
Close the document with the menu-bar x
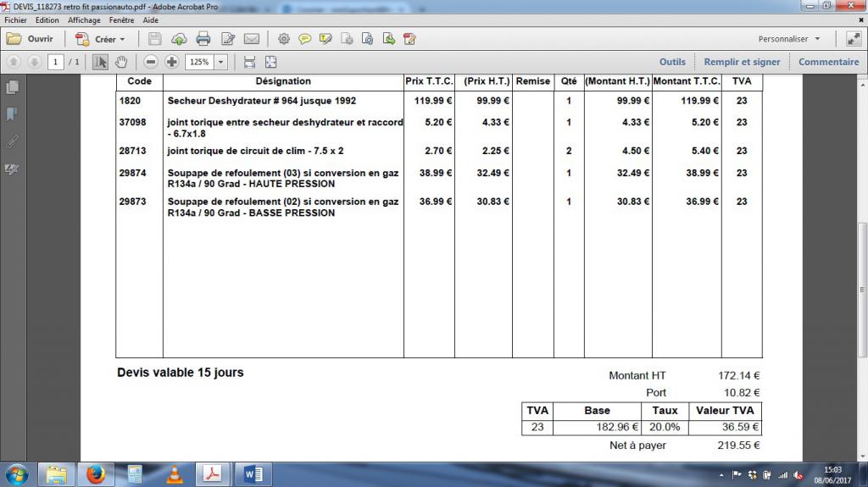(861, 20)
